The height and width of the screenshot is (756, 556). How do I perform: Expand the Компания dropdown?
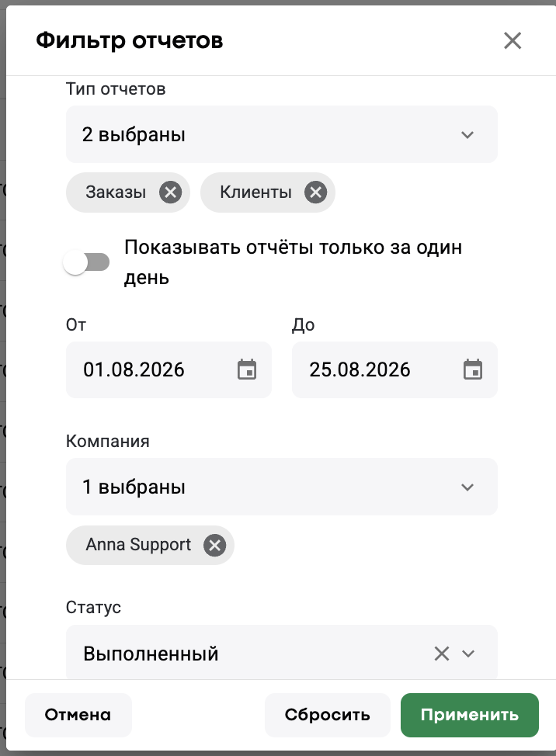click(282, 487)
